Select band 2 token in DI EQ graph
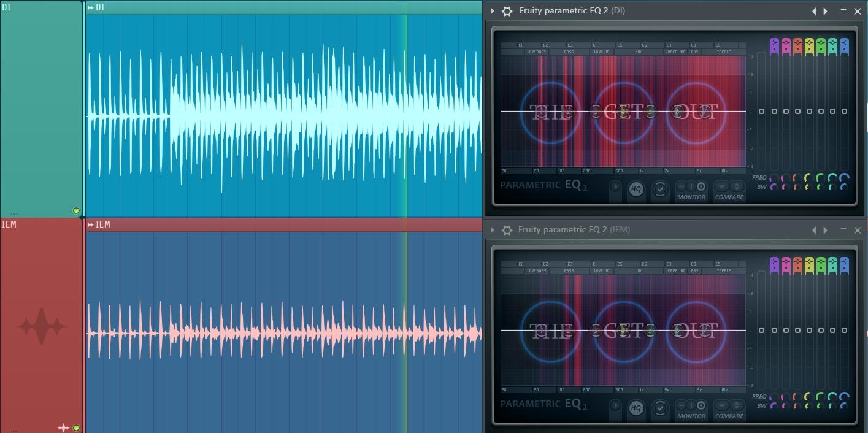 point(568,111)
